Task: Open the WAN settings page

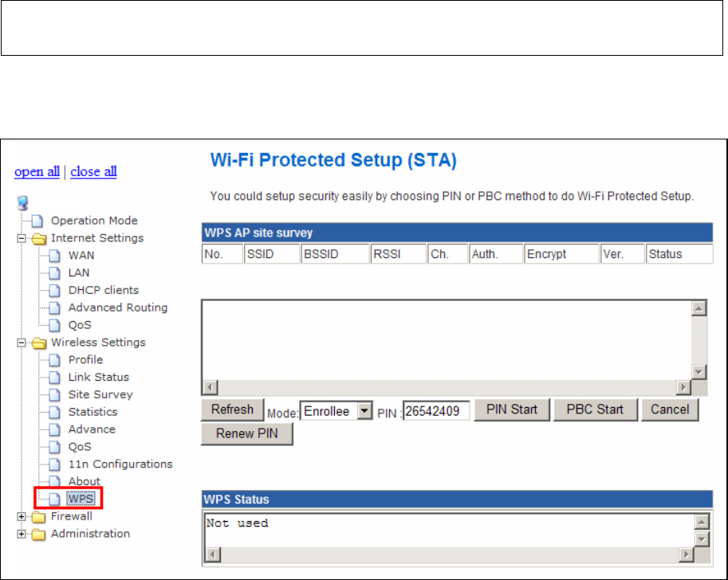Action: click(x=81, y=255)
